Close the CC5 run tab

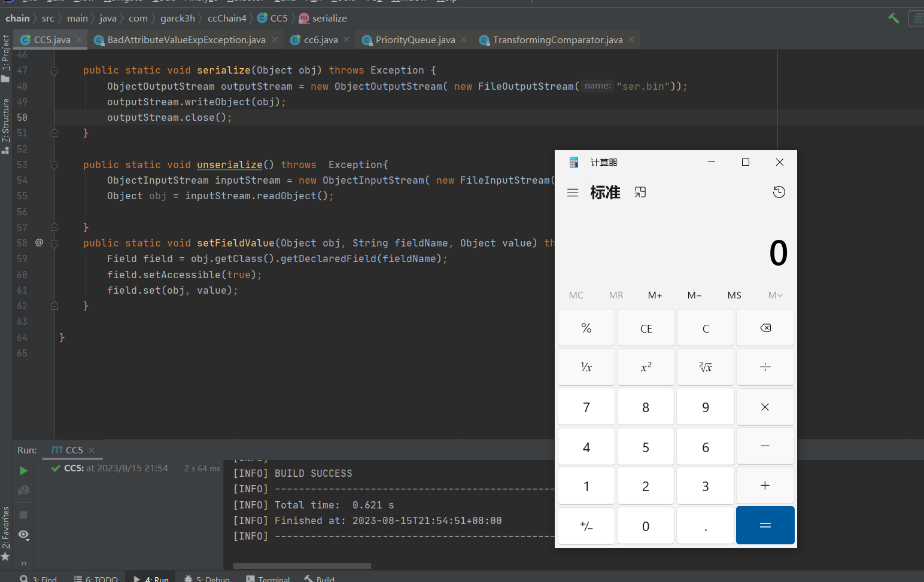tap(92, 450)
